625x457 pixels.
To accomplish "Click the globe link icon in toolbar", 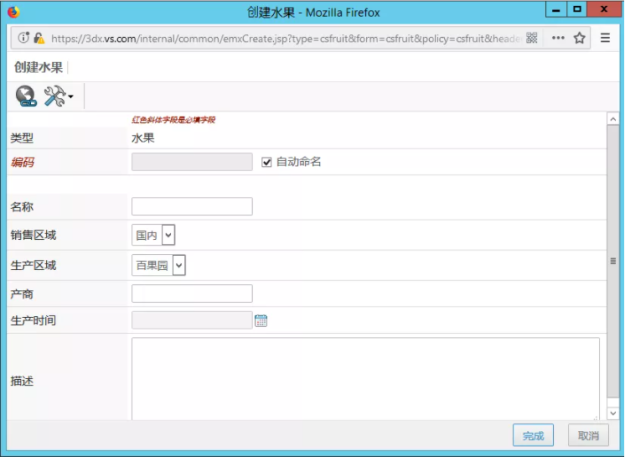I will pos(26,96).
